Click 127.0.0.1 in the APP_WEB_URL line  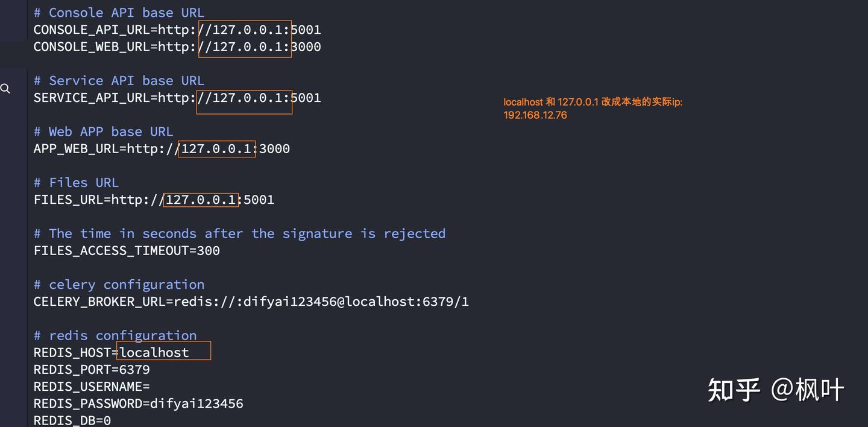pyautogui.click(x=216, y=149)
